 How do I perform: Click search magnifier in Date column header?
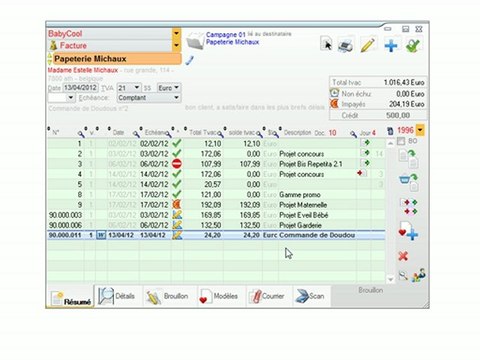coord(136,134)
